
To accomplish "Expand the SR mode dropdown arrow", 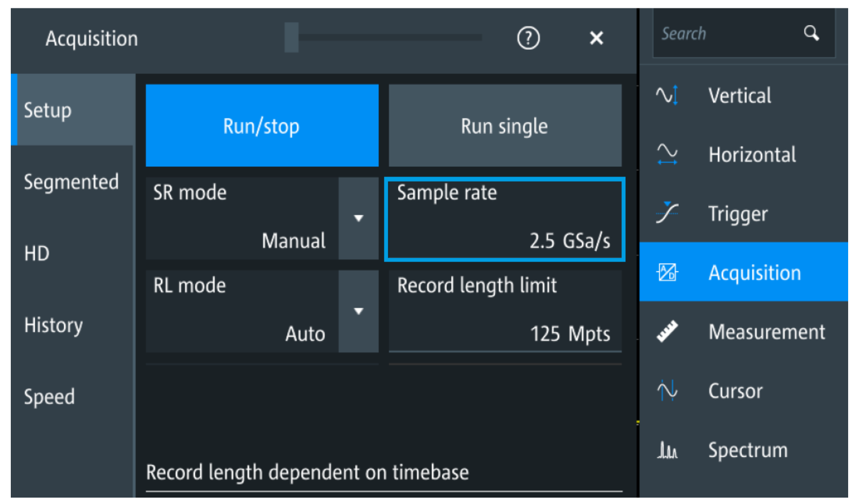I will 358,218.
